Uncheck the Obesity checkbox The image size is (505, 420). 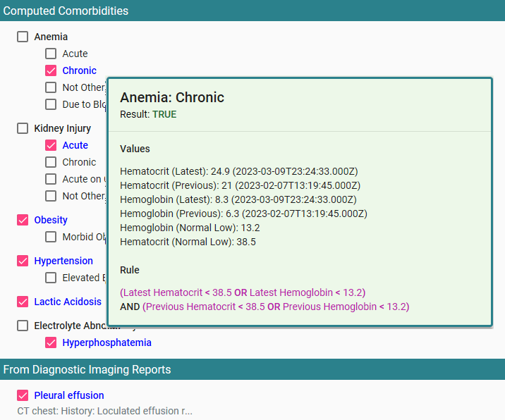coord(23,220)
